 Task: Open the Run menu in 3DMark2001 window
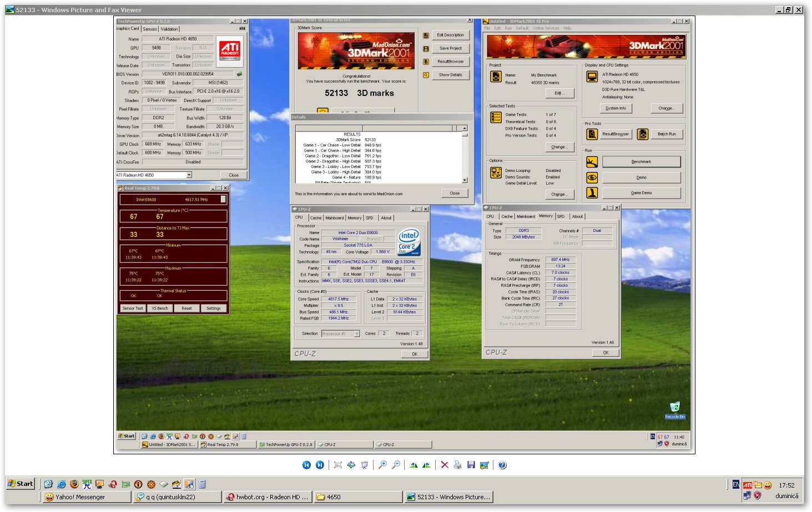pos(508,28)
